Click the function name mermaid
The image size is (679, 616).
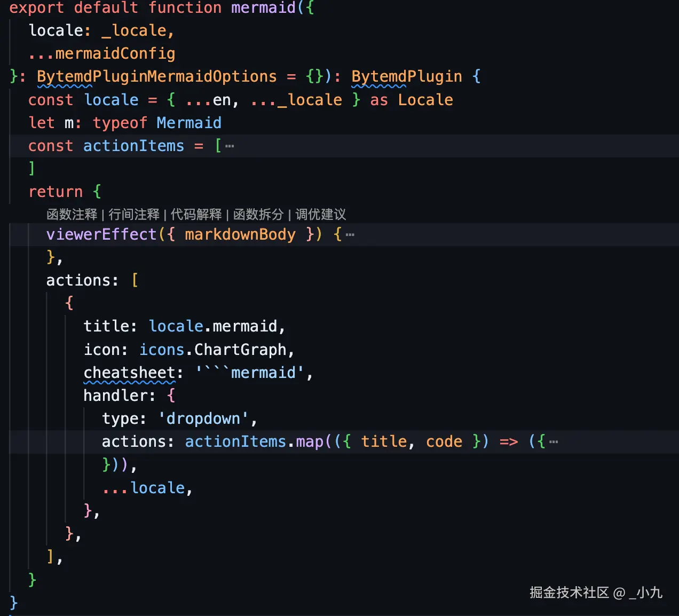[x=263, y=8]
